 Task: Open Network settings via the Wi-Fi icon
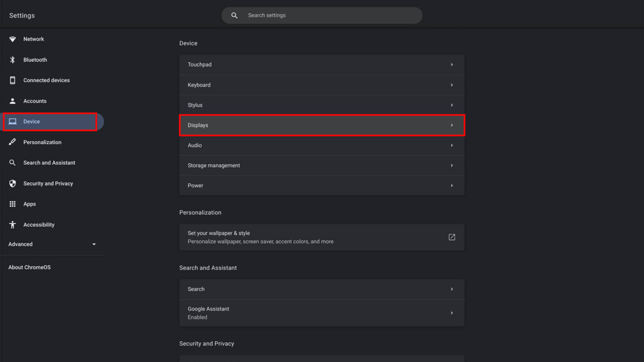(13, 39)
